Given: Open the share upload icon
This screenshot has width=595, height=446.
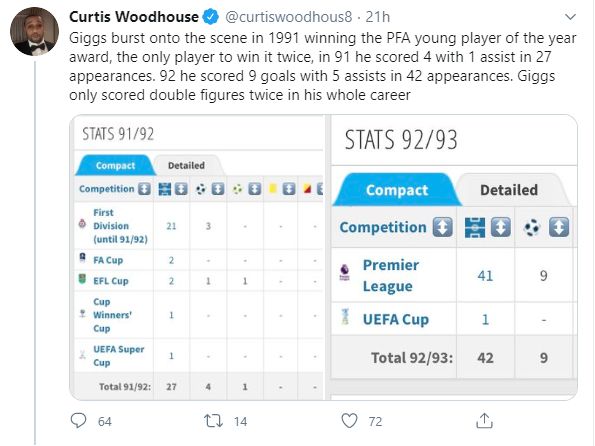Looking at the screenshot, I should click(x=484, y=421).
